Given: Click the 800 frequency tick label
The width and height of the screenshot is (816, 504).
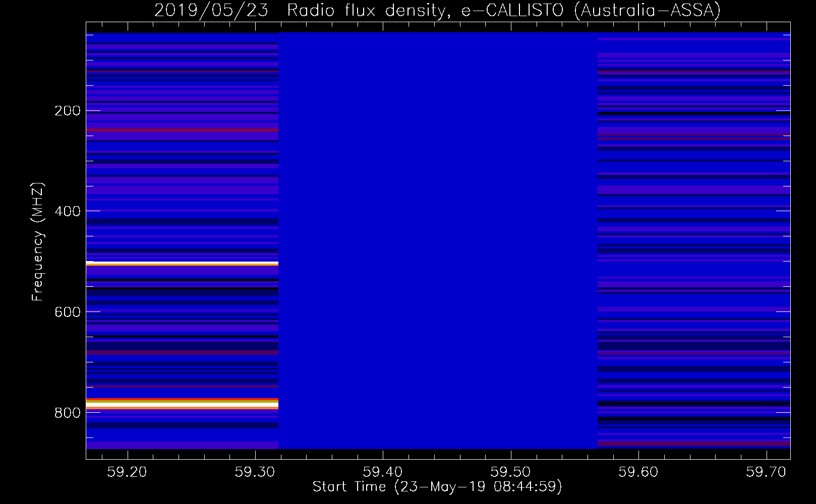Looking at the screenshot, I should pyautogui.click(x=68, y=413).
